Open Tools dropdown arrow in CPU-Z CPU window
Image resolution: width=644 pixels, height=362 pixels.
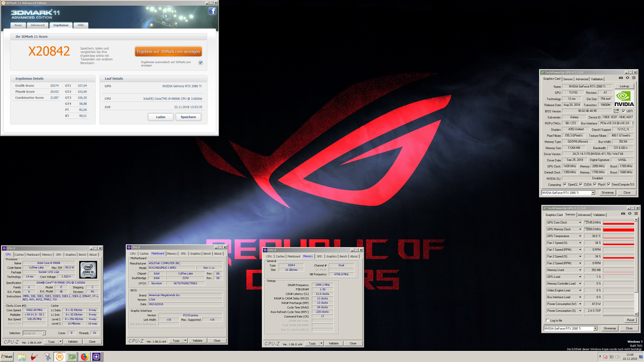click(x=60, y=342)
